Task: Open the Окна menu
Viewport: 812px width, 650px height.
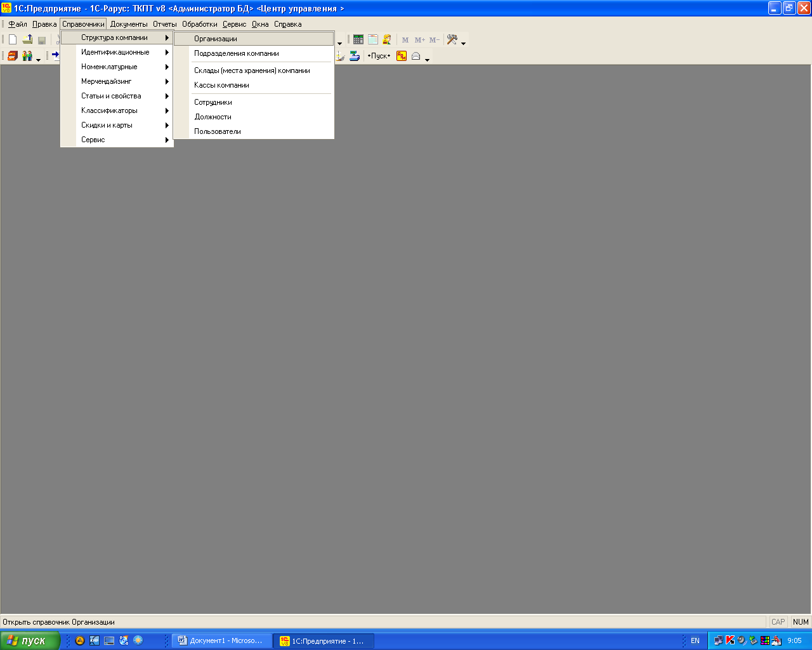Action: [260, 24]
